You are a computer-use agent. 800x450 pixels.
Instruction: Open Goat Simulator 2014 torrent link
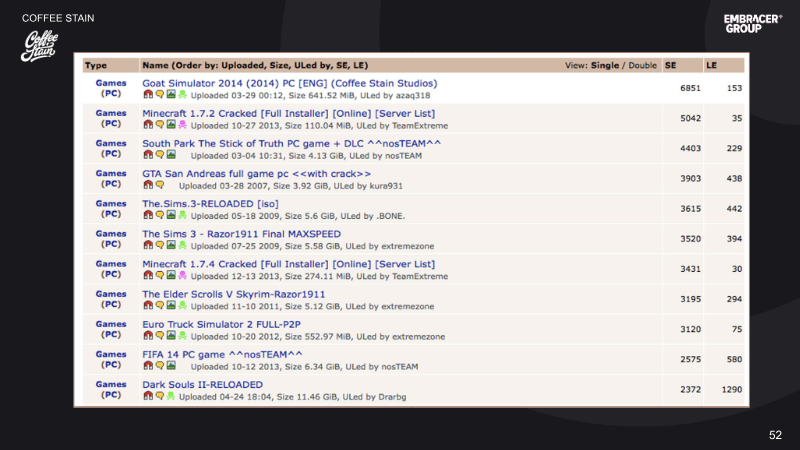[289, 83]
